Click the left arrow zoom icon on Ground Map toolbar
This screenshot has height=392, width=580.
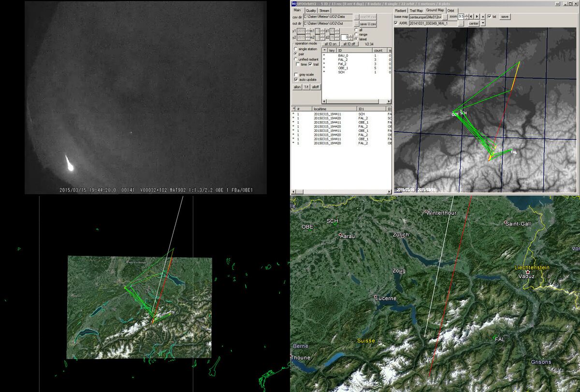click(471, 16)
